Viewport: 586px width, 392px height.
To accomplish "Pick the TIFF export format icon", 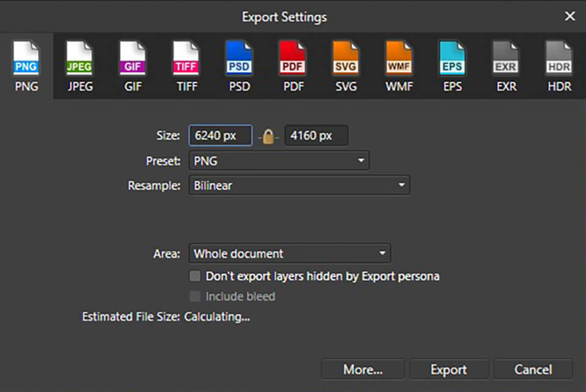I will tap(186, 66).
